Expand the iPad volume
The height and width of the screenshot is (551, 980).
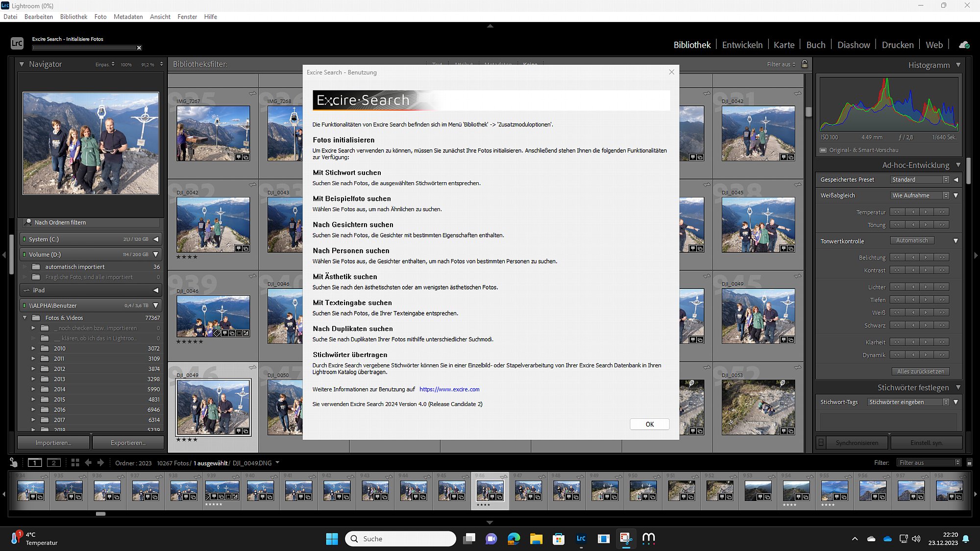click(x=156, y=290)
